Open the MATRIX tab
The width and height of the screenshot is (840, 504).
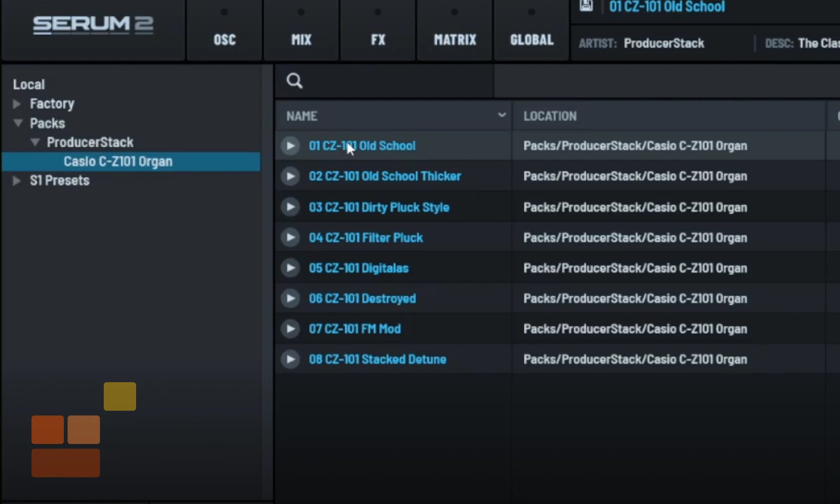(x=455, y=39)
